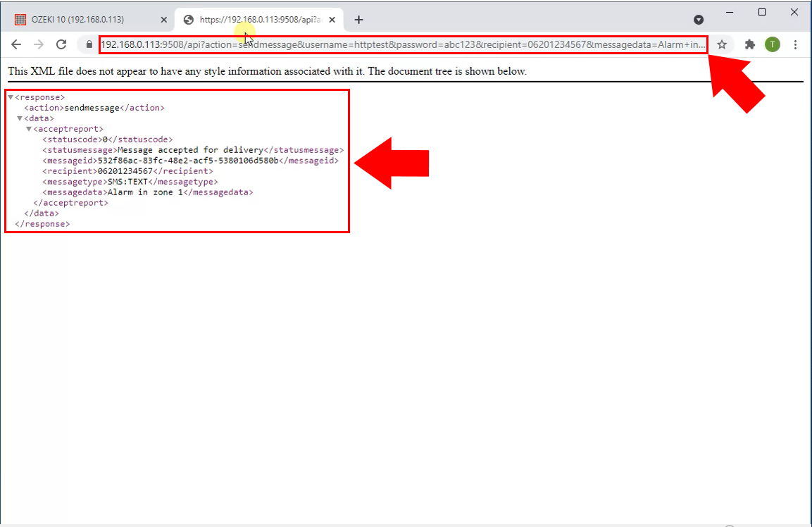Open a new tab with plus button
The height and width of the screenshot is (527, 812).
pos(359,20)
